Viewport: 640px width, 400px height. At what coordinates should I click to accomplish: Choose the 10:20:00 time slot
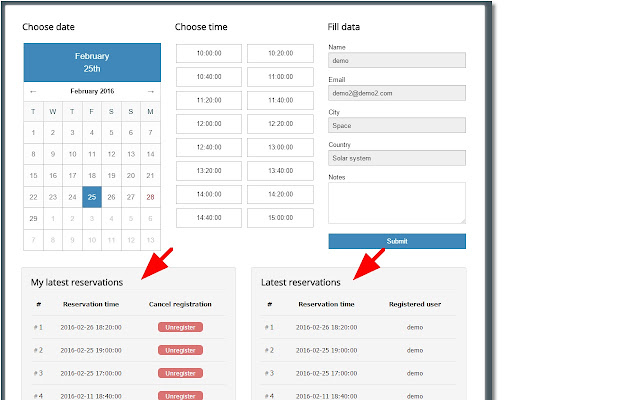pyautogui.click(x=280, y=53)
